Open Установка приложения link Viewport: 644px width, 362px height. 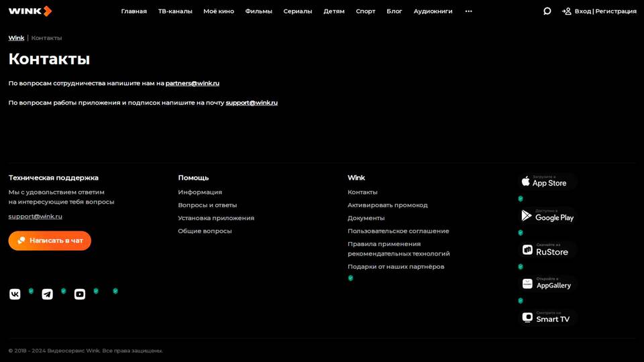216,218
